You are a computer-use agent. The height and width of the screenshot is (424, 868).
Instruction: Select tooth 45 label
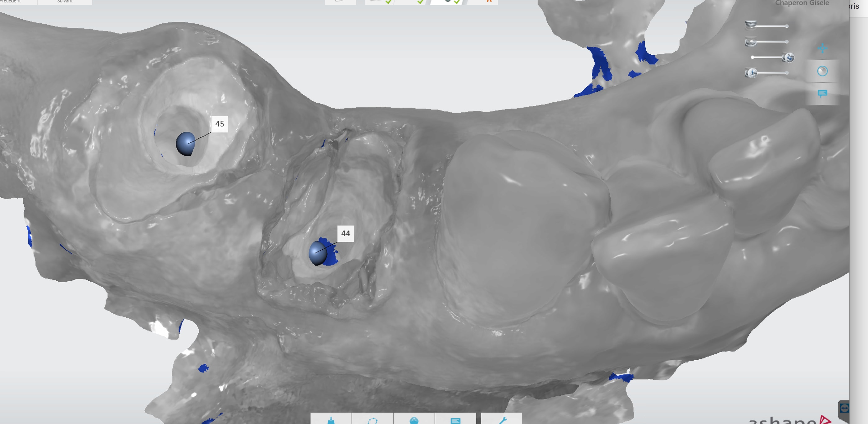click(219, 124)
